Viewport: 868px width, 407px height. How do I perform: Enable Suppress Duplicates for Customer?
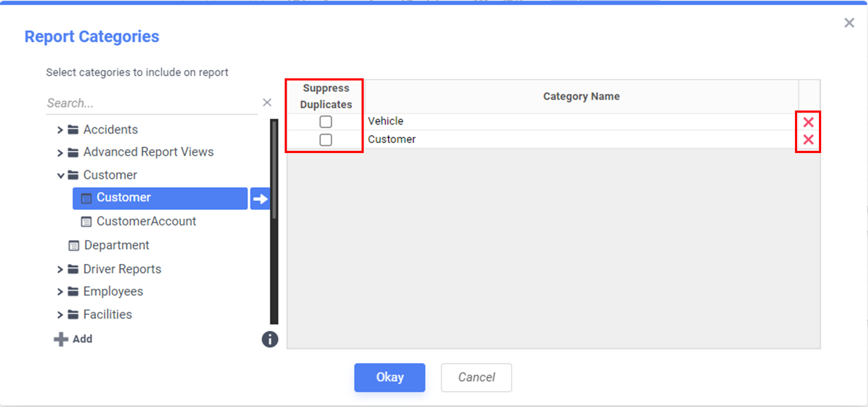pos(326,140)
